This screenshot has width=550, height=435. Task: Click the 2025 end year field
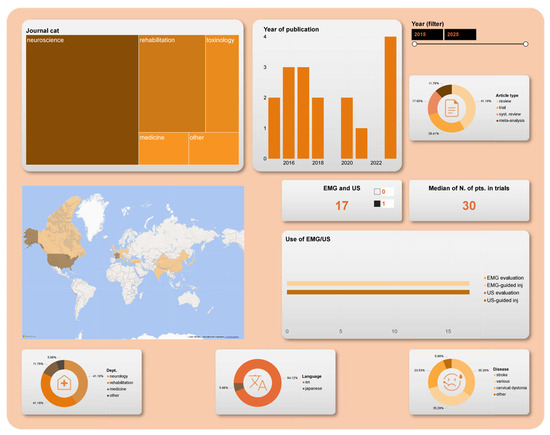[460, 34]
